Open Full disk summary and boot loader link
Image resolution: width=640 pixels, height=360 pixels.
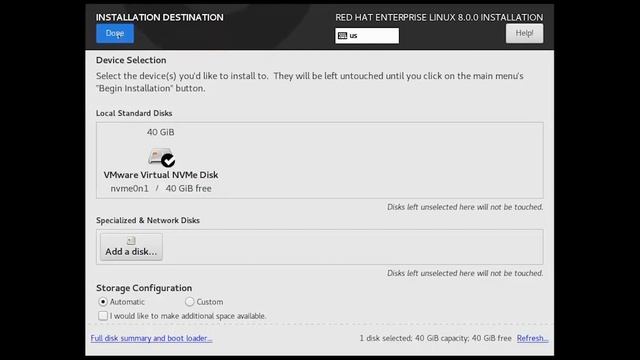(x=151, y=338)
